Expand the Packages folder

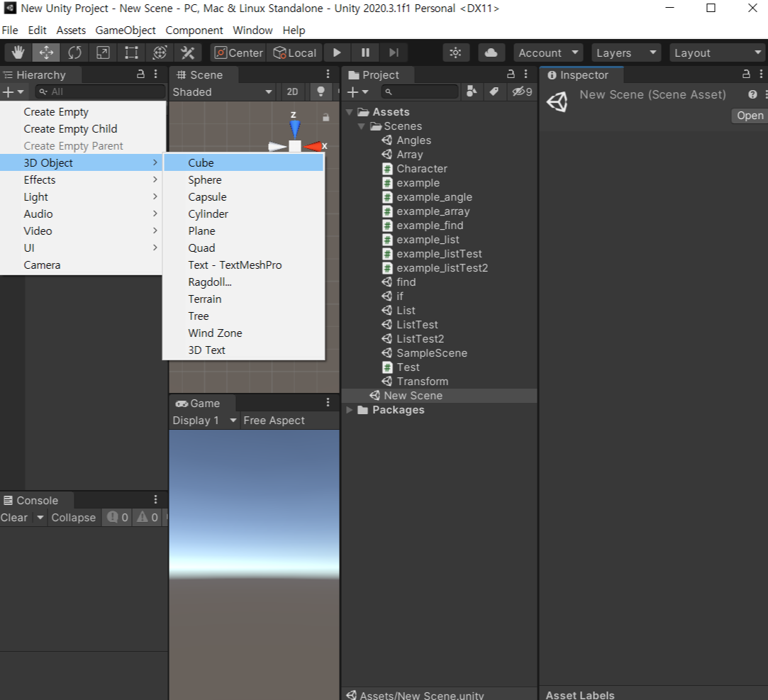(349, 410)
